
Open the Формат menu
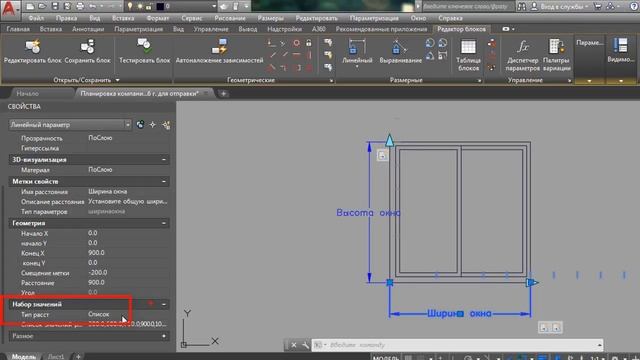(158, 18)
